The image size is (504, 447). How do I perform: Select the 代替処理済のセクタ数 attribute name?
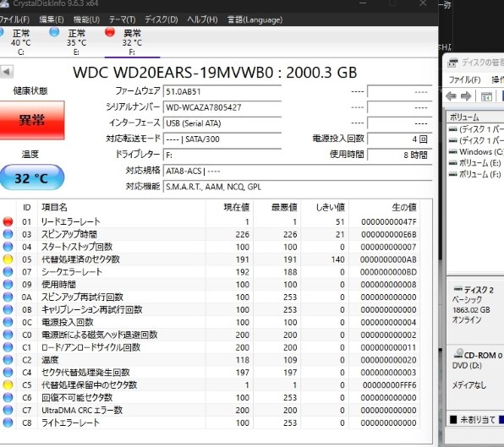click(x=80, y=259)
